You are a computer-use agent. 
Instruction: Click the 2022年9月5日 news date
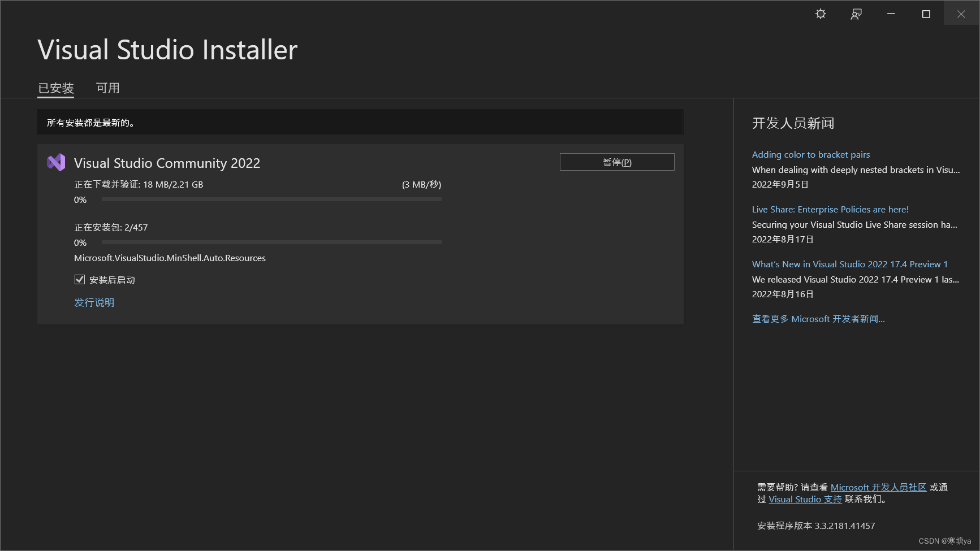tap(780, 184)
